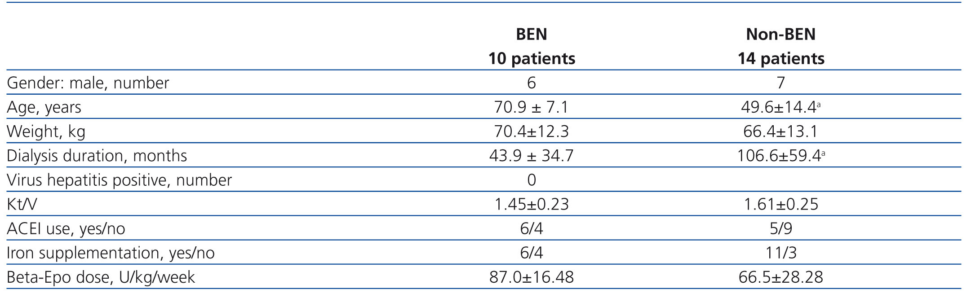Viewport: 980px width, 302px height.
Task: Click the "Dialysis duration, months" label
Action: click(x=97, y=156)
